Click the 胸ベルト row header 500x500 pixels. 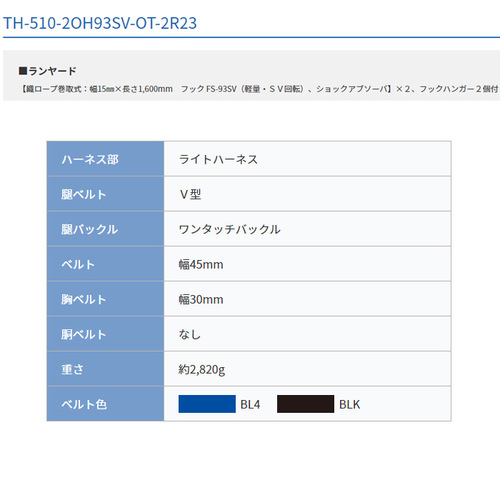[x=105, y=299]
